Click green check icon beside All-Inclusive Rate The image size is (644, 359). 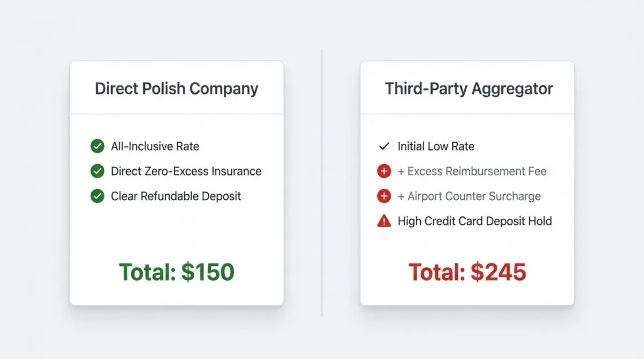click(97, 146)
